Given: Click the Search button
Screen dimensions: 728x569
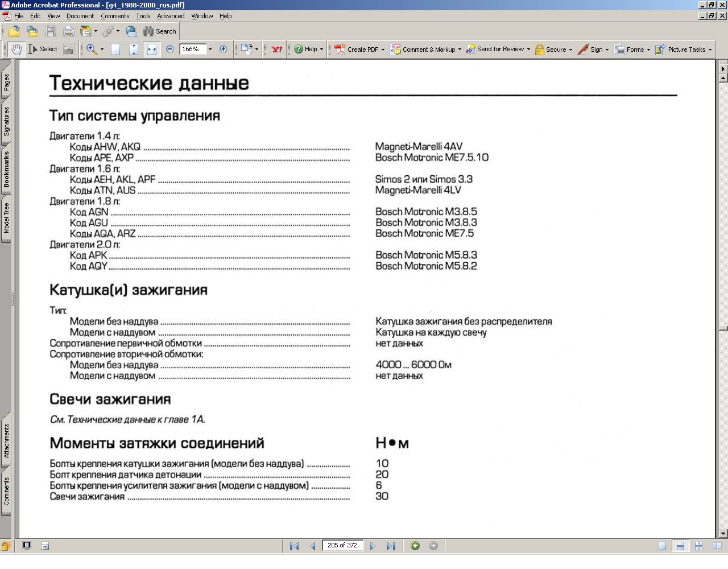Looking at the screenshot, I should [160, 31].
